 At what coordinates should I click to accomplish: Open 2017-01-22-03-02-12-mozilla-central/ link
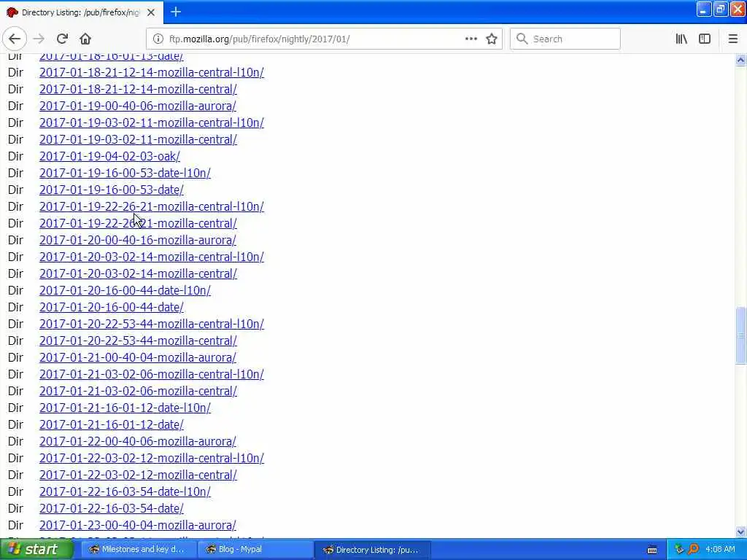click(x=138, y=475)
